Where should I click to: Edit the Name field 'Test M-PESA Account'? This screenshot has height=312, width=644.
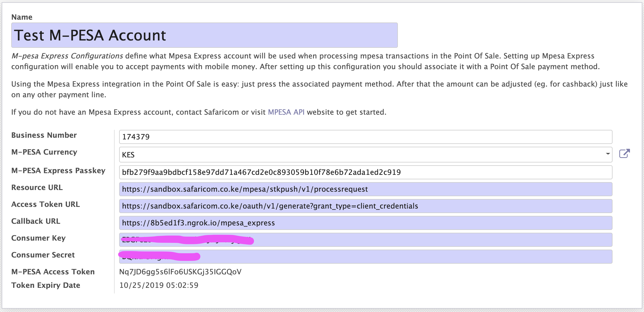204,35
